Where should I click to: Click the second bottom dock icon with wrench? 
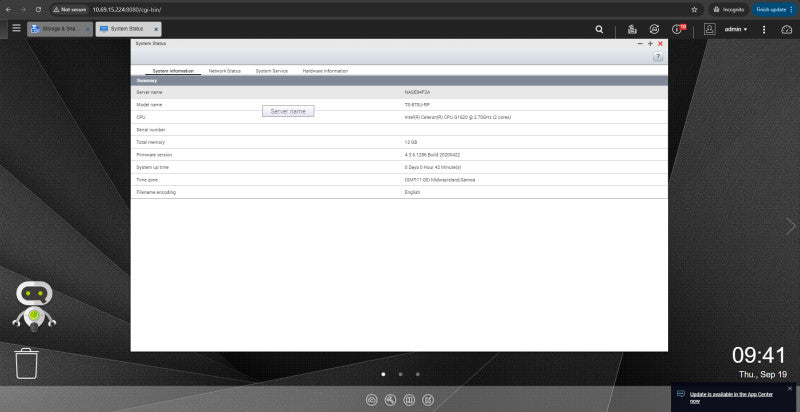point(390,400)
